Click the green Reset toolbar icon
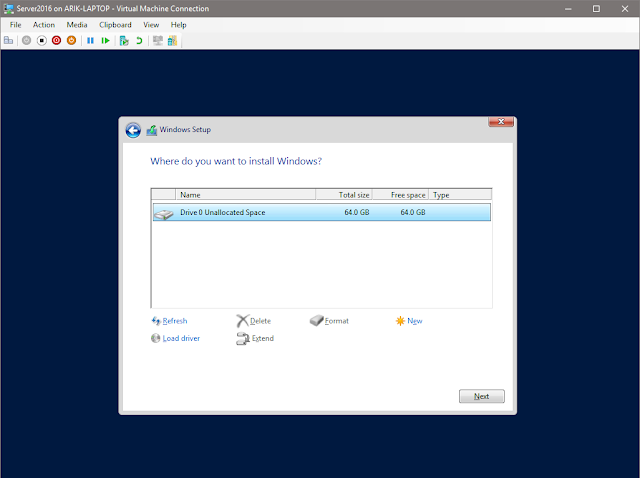 [105, 40]
